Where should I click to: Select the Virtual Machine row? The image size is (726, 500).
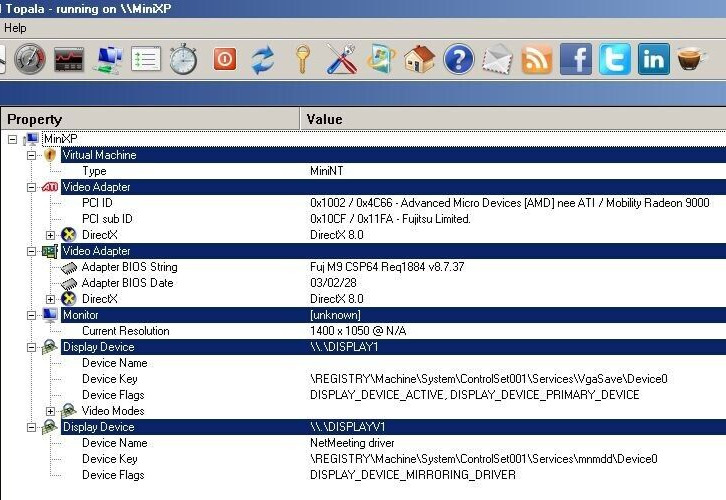(x=393, y=155)
